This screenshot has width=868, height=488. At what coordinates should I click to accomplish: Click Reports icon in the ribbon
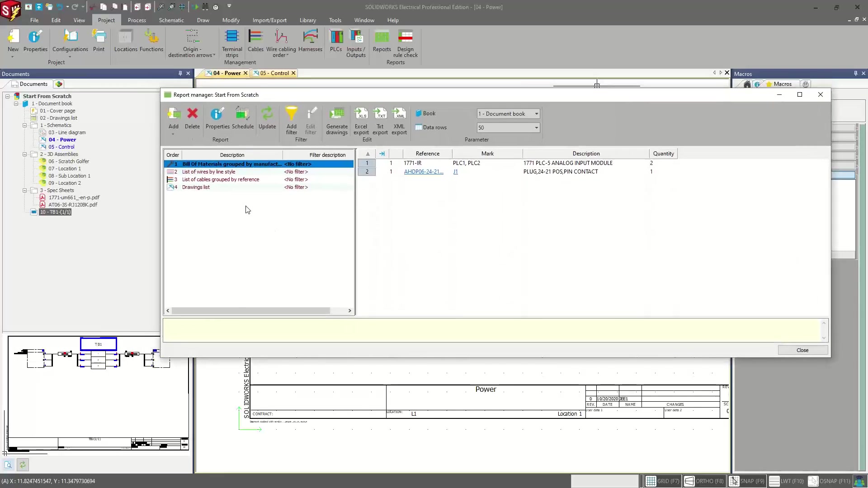click(382, 41)
